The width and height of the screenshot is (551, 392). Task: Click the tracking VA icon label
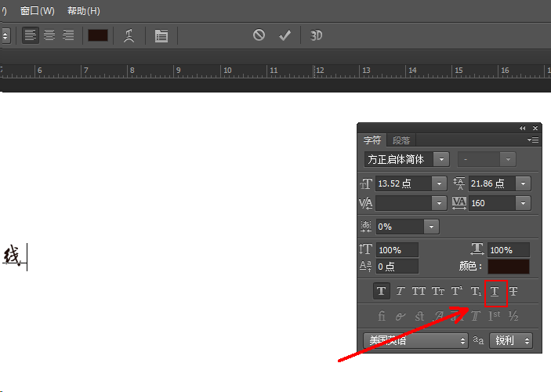tap(459, 203)
